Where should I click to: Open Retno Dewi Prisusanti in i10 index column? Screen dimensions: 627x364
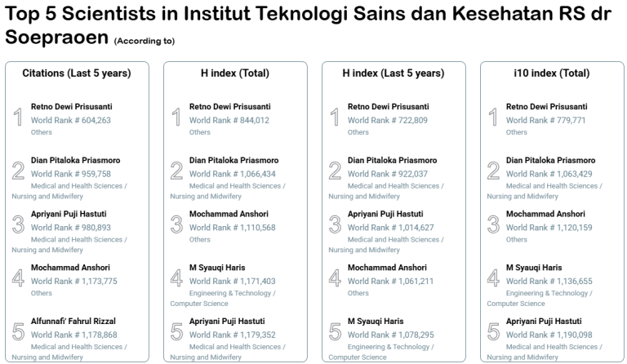[546, 107]
